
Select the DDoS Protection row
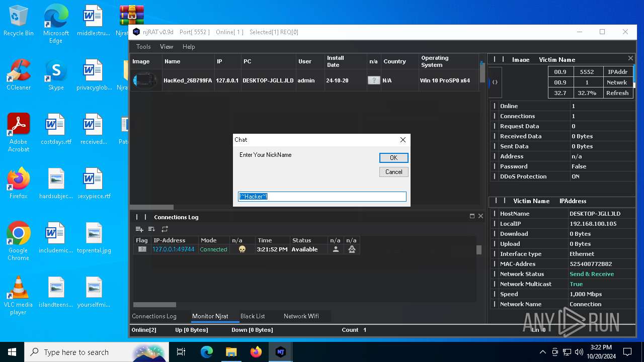click(x=562, y=176)
